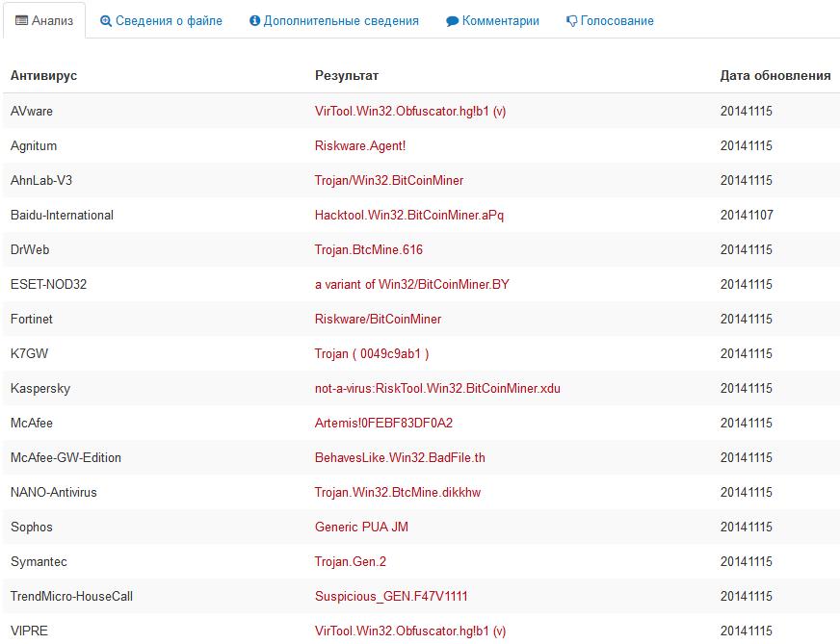Click the table icon of Анализ tab

21,21
